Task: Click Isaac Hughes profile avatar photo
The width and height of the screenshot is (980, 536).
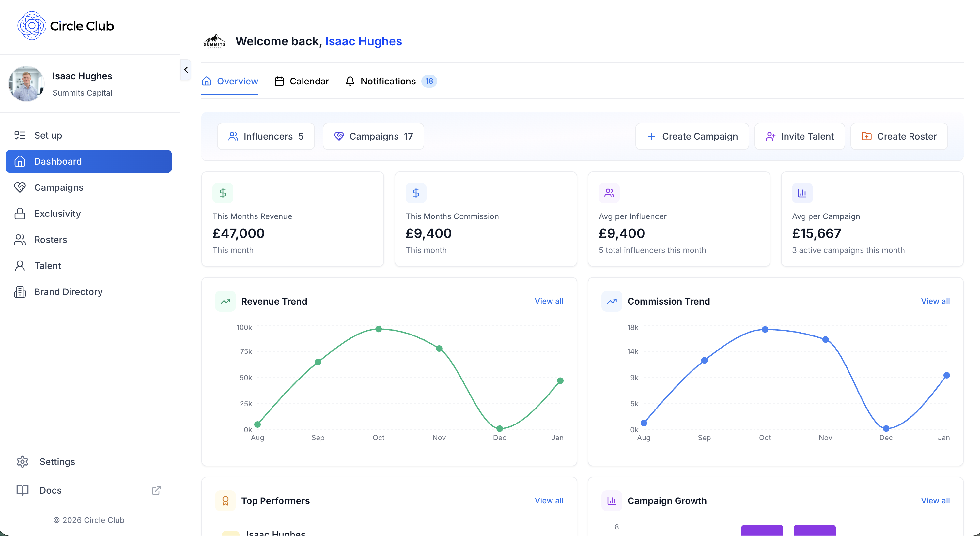Action: coord(26,84)
